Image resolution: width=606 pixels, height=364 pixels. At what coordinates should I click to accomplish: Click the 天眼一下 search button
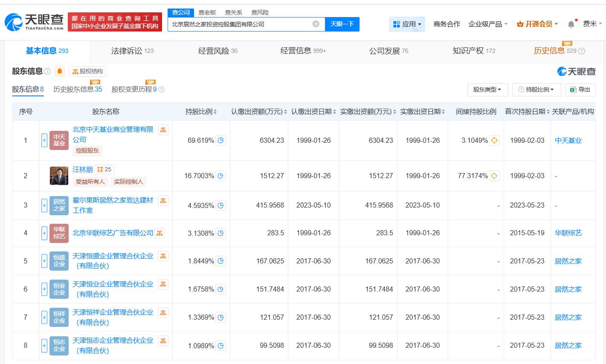tap(342, 24)
